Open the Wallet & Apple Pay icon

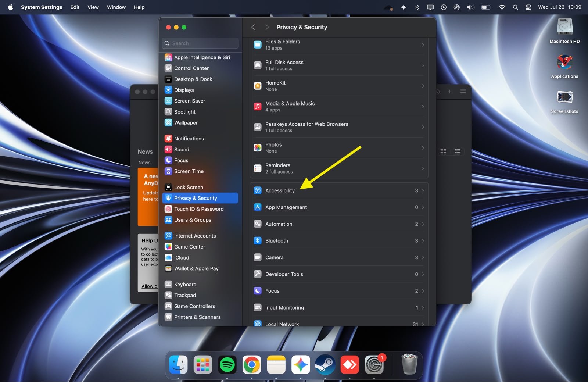[x=168, y=269]
